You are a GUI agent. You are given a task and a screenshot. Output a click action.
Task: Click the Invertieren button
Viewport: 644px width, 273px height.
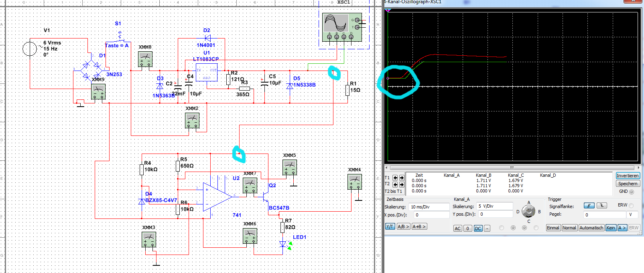pyautogui.click(x=628, y=176)
